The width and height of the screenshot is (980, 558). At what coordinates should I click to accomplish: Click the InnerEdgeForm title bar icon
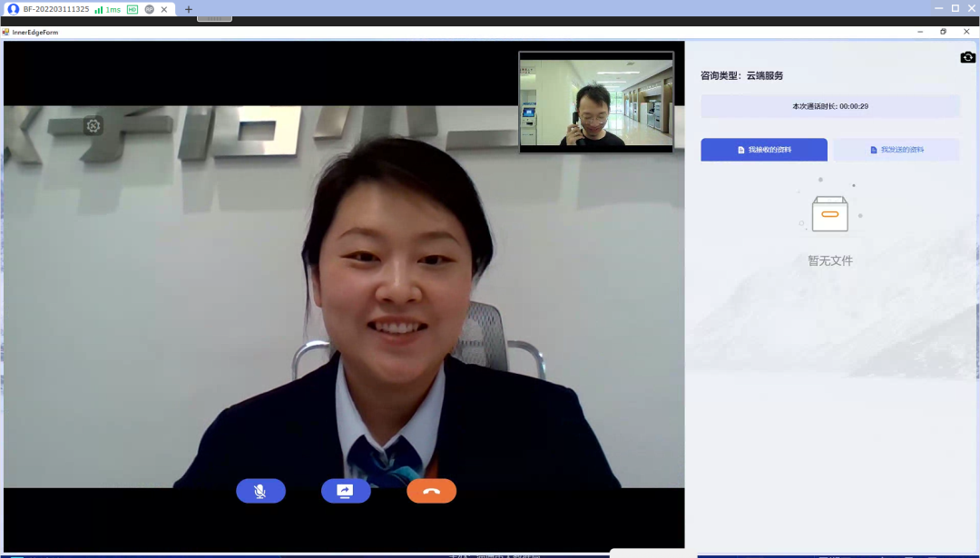pyautogui.click(x=5, y=32)
